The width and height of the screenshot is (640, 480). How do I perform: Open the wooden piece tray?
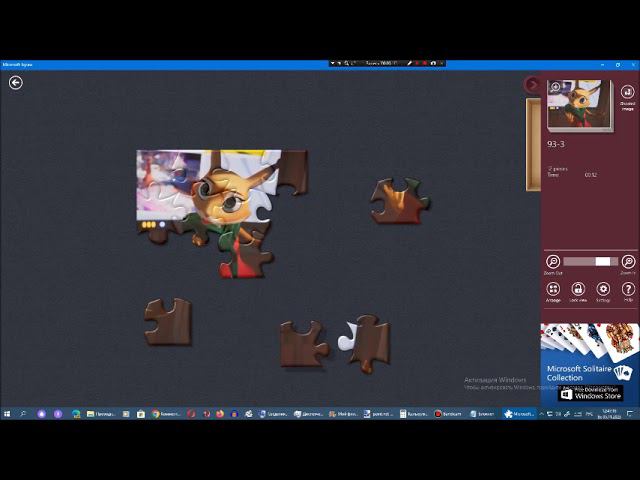click(x=533, y=144)
